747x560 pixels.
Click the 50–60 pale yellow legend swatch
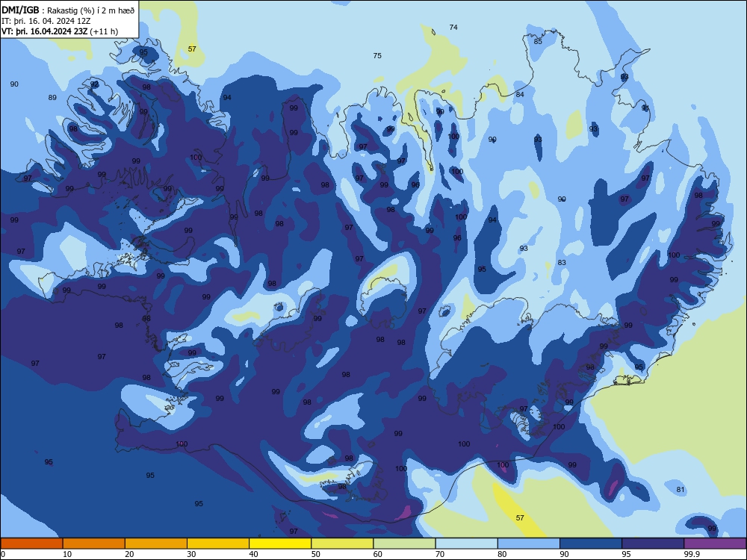tap(342, 544)
